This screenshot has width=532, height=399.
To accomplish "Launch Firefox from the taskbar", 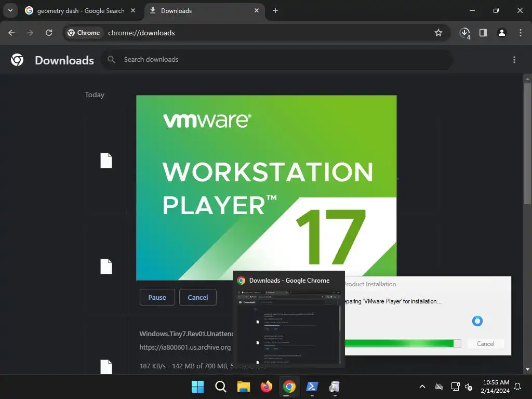I will (x=267, y=387).
